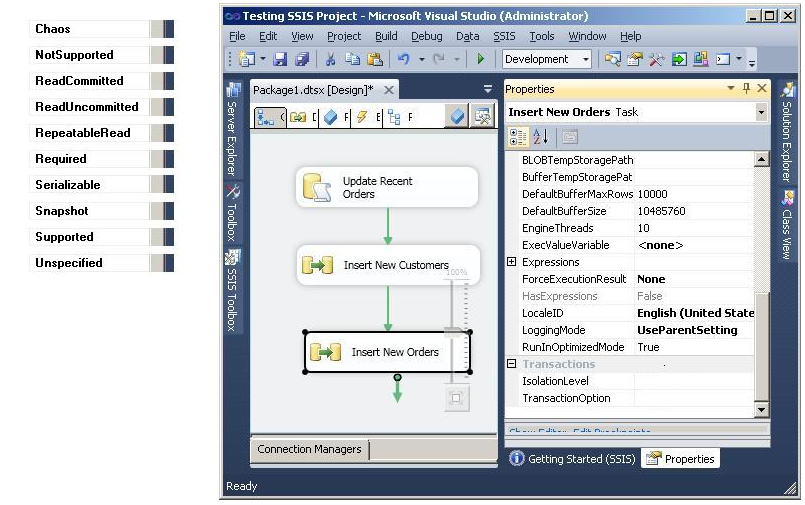
Task: Click the Paste clipboard icon
Action: (375, 60)
